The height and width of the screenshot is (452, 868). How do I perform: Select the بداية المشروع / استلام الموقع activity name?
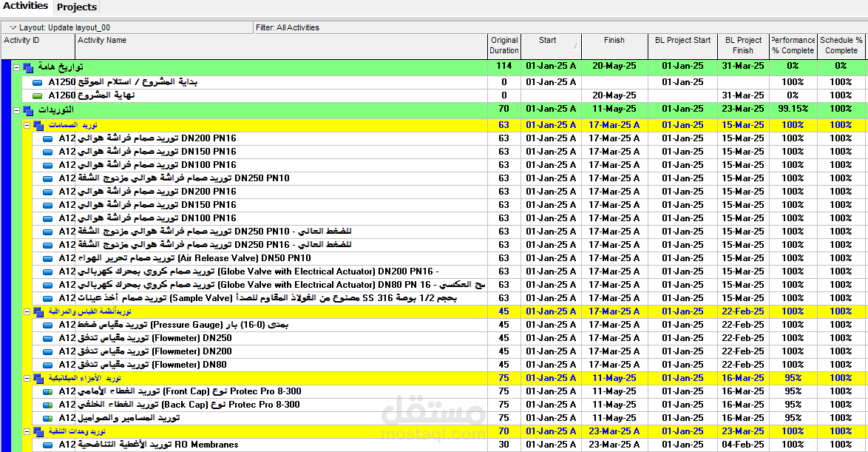(x=138, y=82)
